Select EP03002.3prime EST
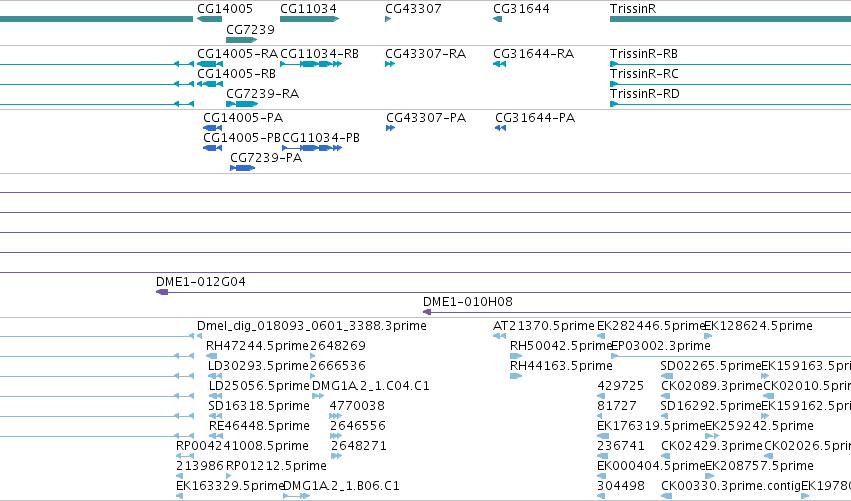 pos(661,346)
